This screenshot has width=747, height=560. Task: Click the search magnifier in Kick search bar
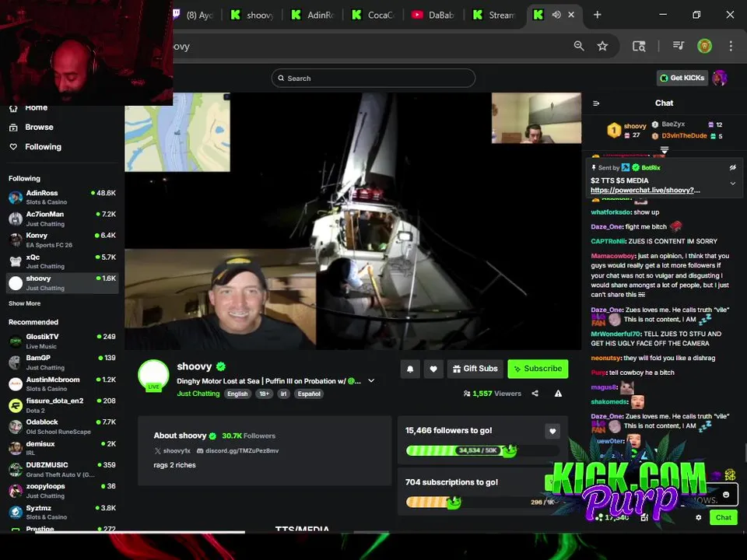(281, 78)
